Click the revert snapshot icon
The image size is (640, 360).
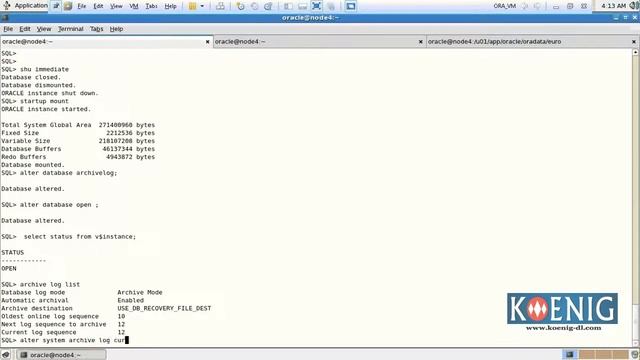254,6
